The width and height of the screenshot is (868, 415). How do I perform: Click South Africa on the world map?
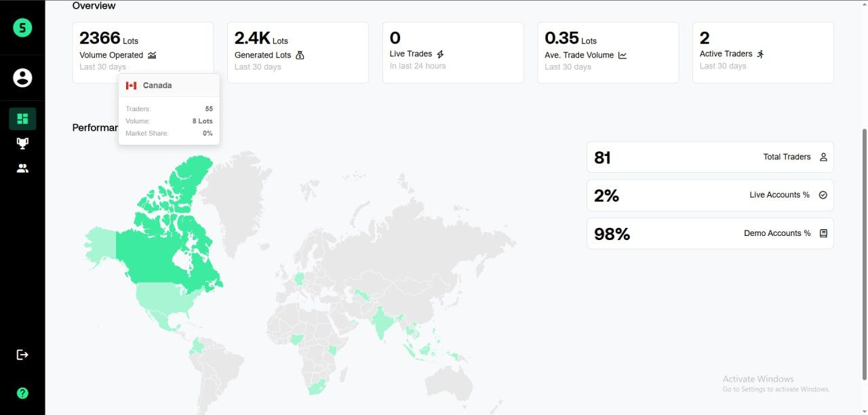pyautogui.click(x=316, y=387)
